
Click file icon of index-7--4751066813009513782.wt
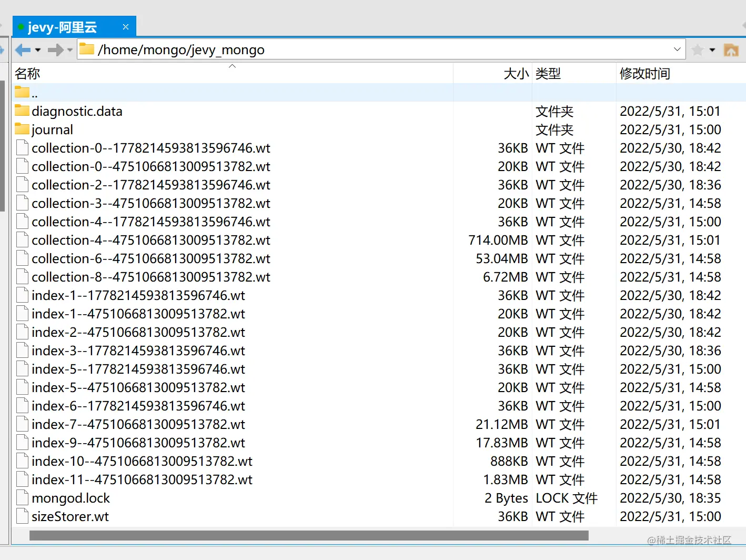(22, 424)
